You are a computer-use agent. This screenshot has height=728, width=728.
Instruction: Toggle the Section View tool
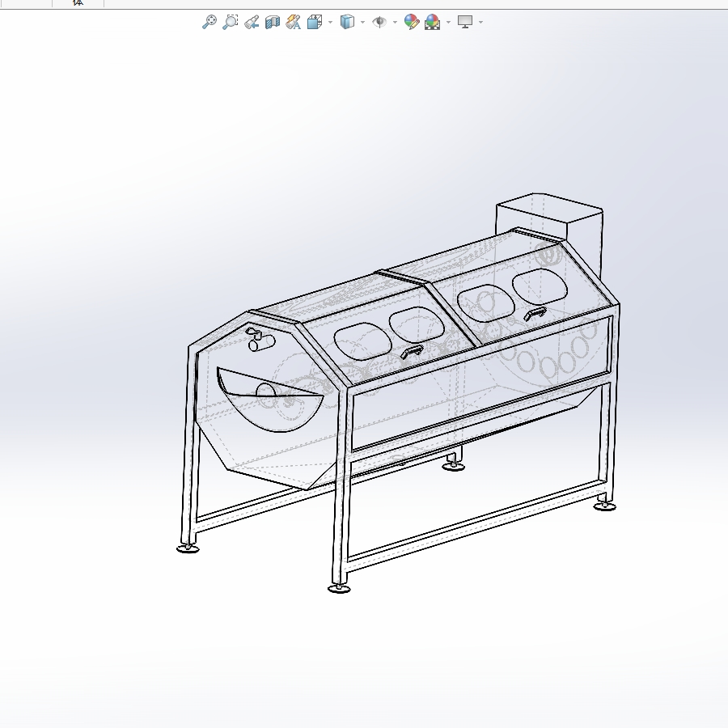(x=273, y=22)
